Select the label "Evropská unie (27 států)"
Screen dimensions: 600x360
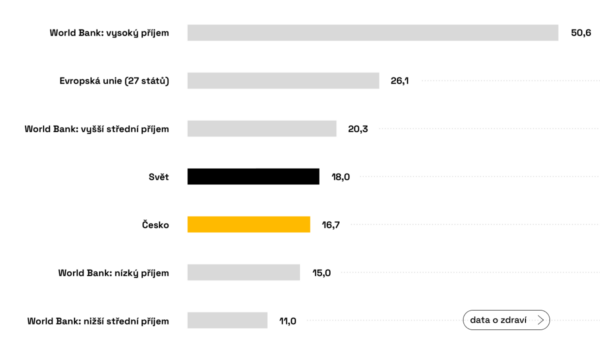point(114,81)
